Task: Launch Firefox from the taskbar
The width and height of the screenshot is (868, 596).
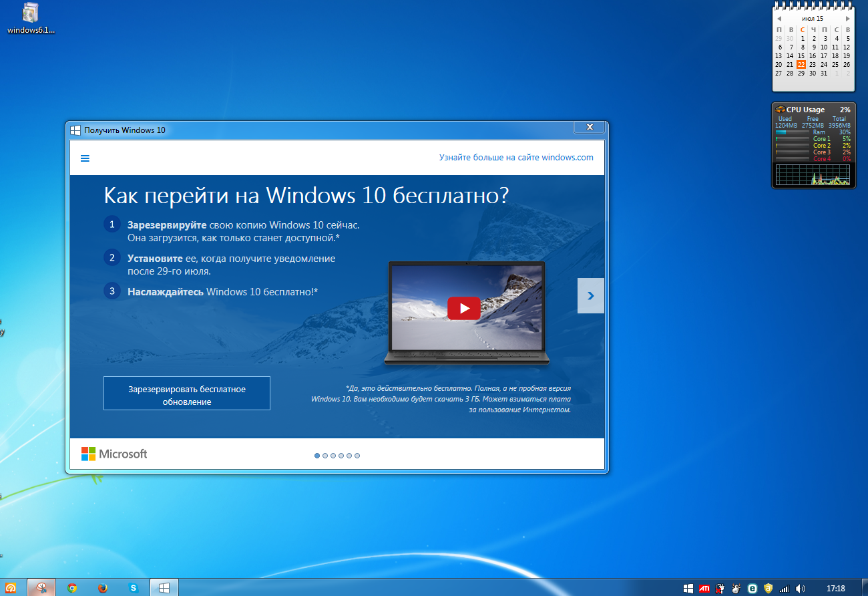Action: 103,588
